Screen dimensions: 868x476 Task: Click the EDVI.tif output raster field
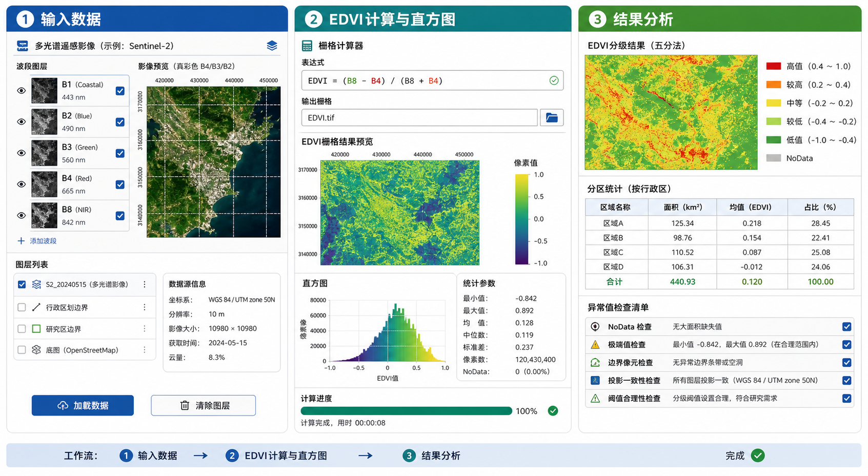click(x=419, y=117)
